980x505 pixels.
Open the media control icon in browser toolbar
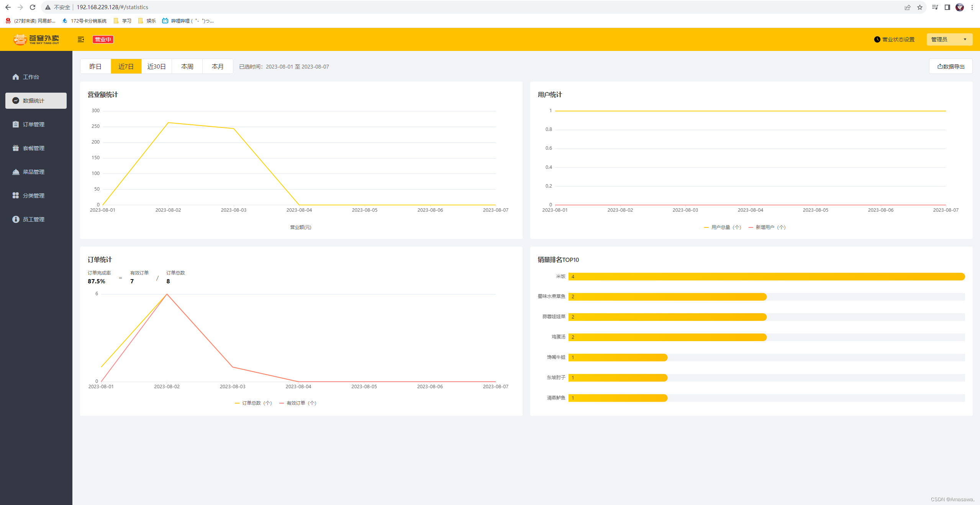click(935, 7)
